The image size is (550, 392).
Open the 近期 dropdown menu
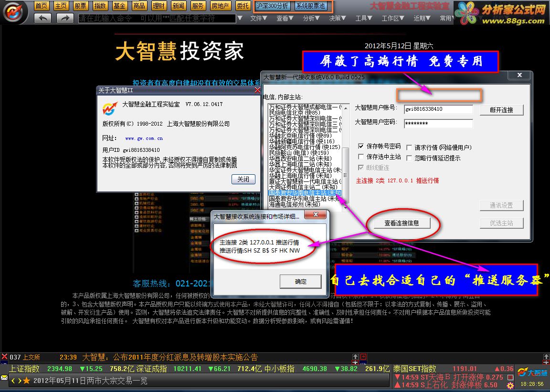(422, 18)
